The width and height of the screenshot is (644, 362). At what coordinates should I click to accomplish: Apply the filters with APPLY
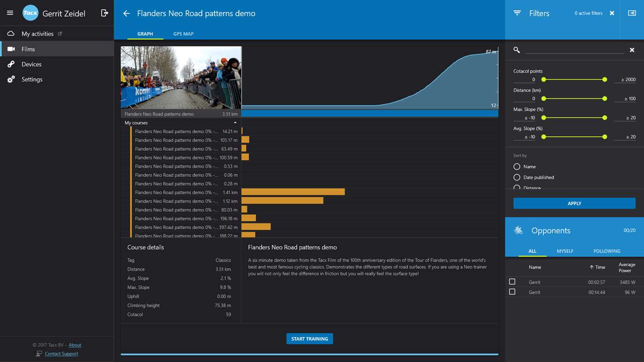[x=574, y=203]
